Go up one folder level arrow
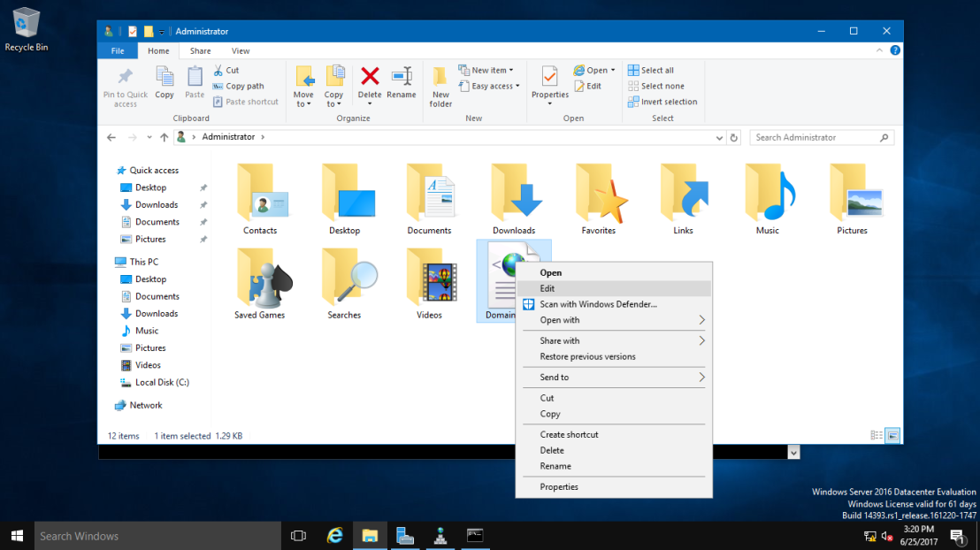Image resolution: width=980 pixels, height=550 pixels. [x=164, y=137]
